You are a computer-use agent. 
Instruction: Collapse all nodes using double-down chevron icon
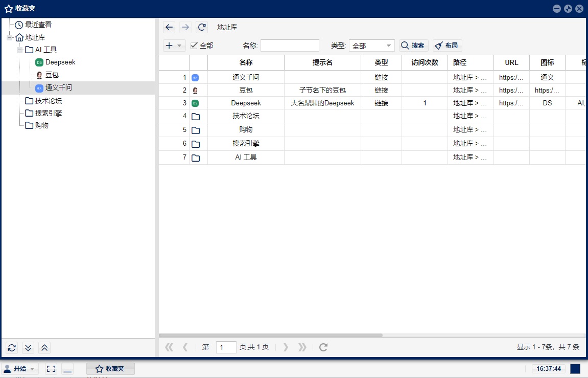[28, 347]
